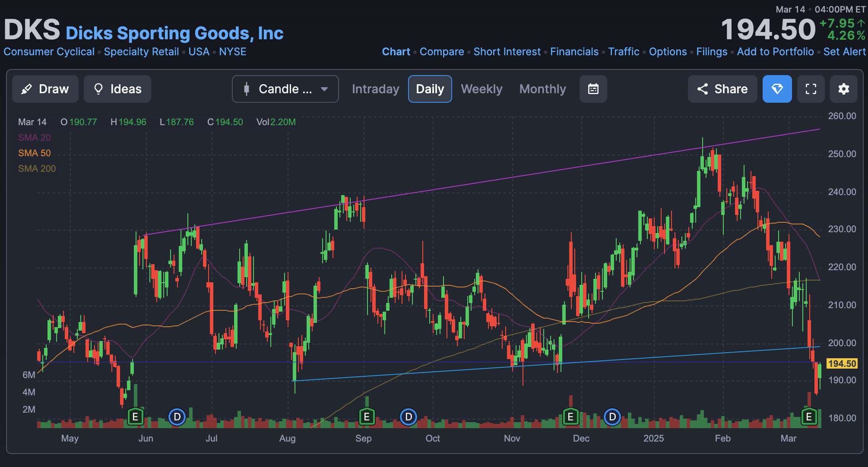The height and width of the screenshot is (467, 868).
Task: Click the Feb label on the time axis
Action: coord(722,439)
